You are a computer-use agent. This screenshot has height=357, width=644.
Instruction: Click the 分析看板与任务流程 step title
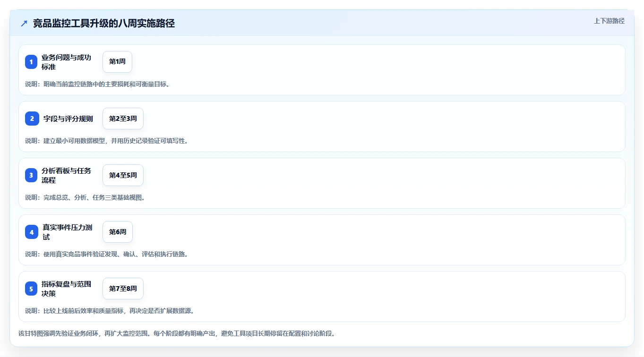click(66, 175)
